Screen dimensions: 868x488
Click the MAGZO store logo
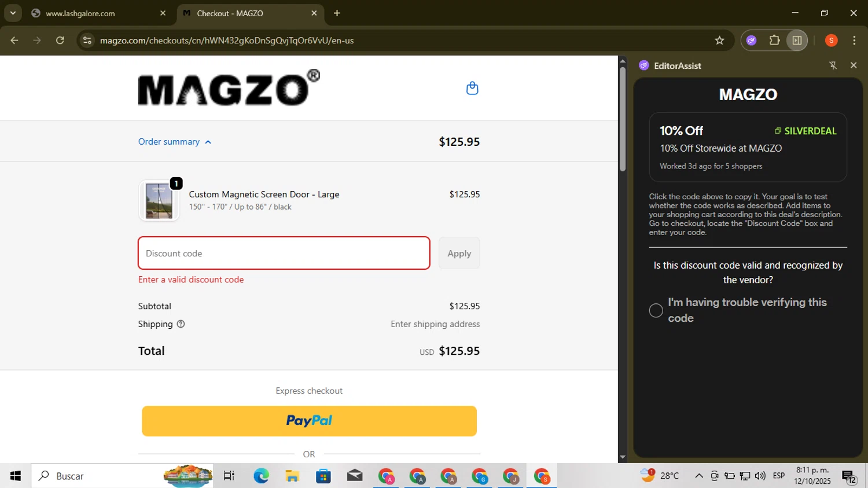[x=229, y=88]
